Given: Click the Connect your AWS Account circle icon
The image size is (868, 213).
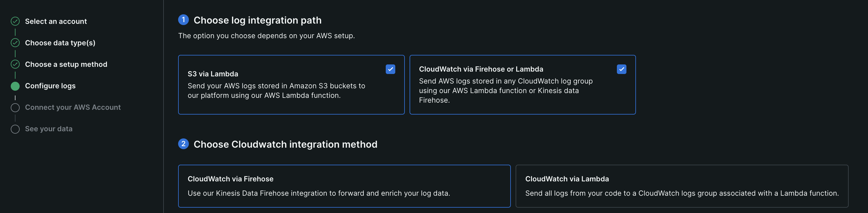Looking at the screenshot, I should 15,108.
